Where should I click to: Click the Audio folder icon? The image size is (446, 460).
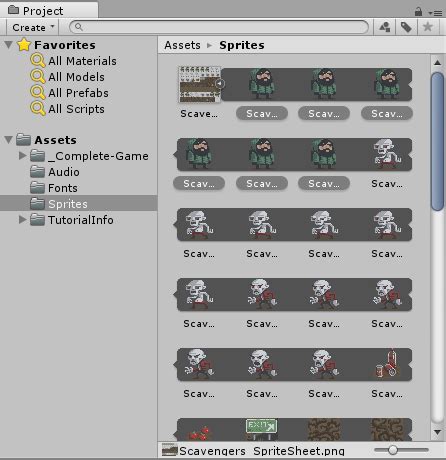pos(37,172)
